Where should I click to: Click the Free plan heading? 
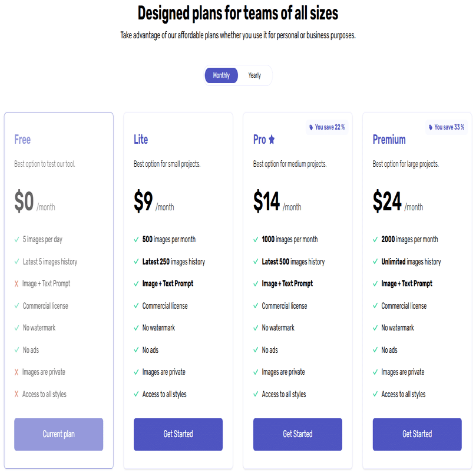click(22, 140)
